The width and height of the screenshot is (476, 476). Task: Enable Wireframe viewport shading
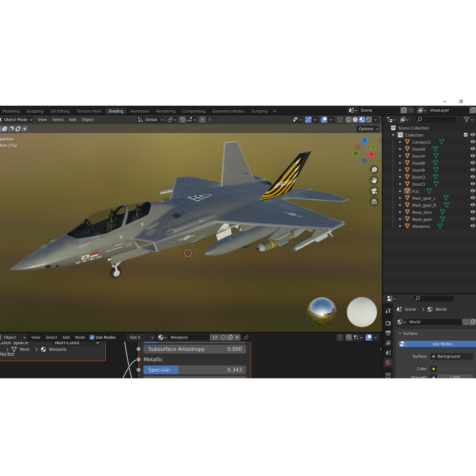(348, 120)
